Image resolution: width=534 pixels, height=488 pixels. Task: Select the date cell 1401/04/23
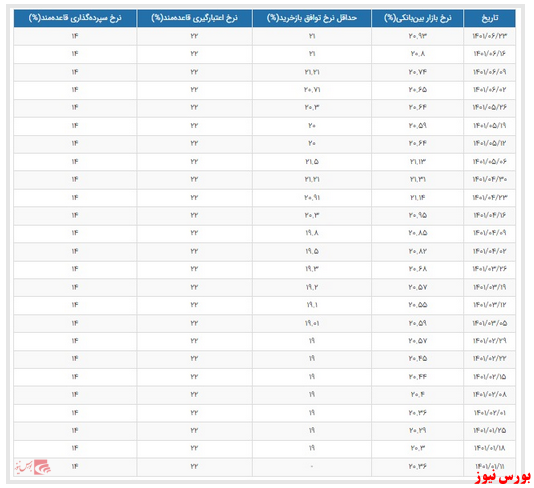(x=489, y=198)
